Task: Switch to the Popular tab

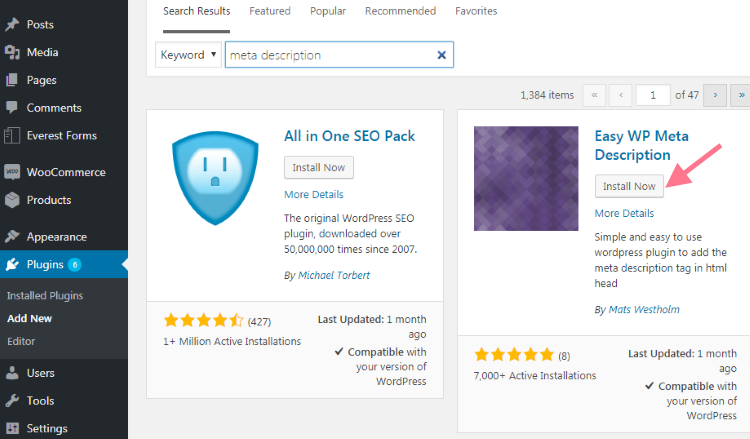Action: coord(328,11)
